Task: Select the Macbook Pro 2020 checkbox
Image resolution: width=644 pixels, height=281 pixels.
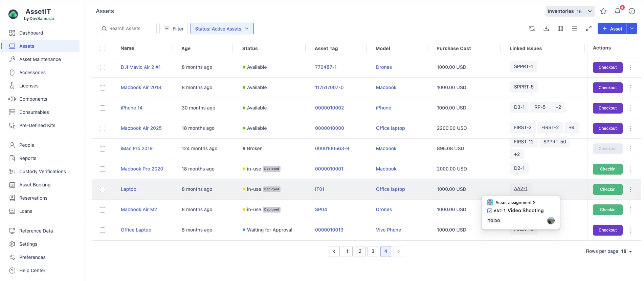Action: tap(103, 169)
